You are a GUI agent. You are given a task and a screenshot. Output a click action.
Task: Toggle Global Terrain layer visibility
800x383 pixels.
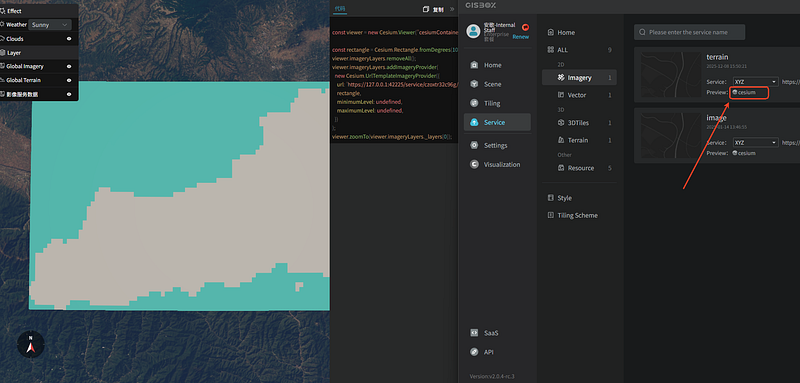(x=69, y=80)
